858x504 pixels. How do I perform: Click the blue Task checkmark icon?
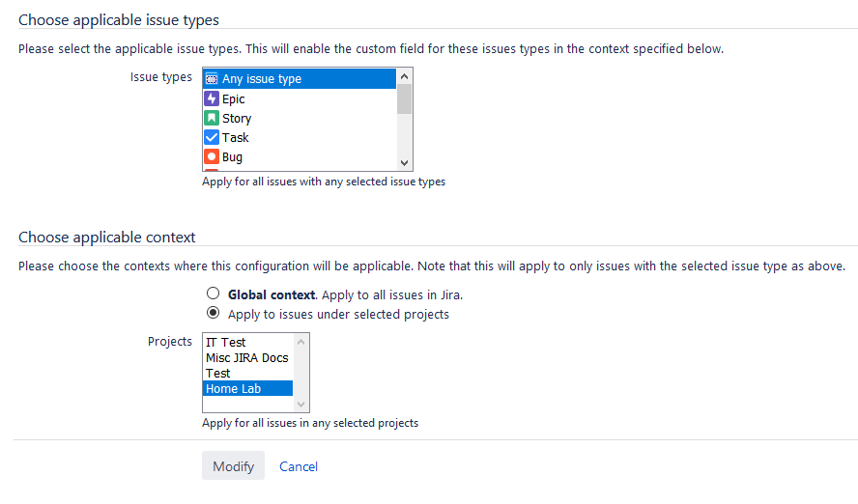212,137
